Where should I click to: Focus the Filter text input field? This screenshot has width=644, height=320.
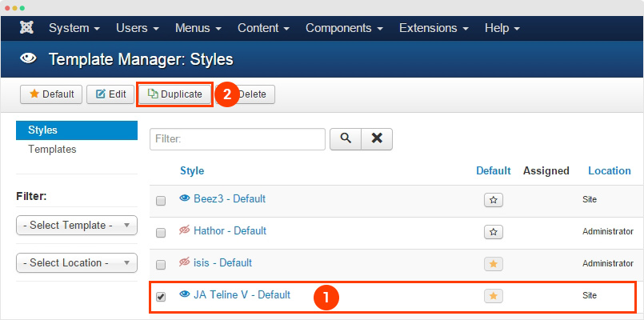click(x=238, y=139)
